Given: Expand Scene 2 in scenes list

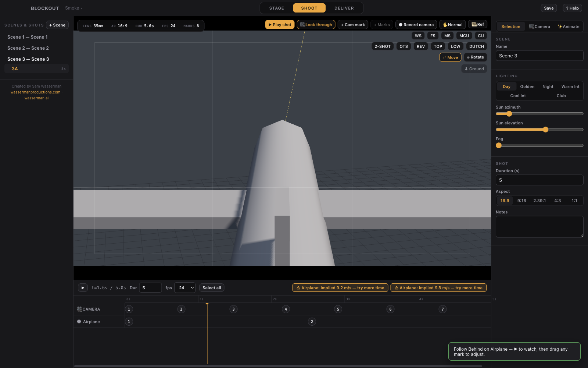Looking at the screenshot, I should click(x=28, y=48).
